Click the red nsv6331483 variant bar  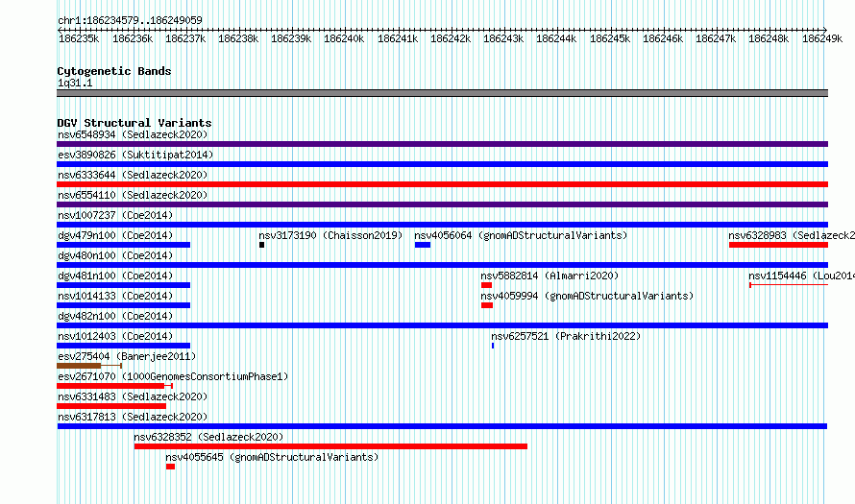point(111,406)
